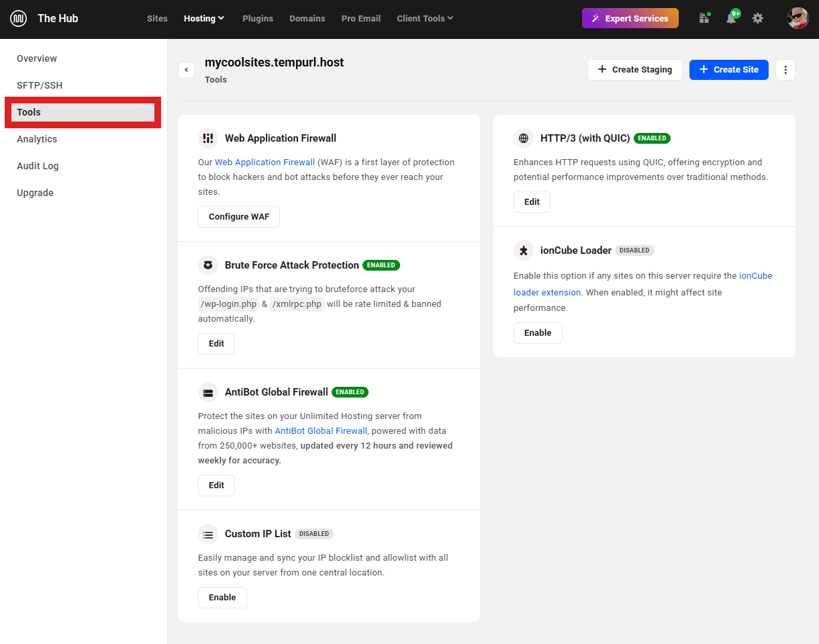
Task: Click the ENABLED badge next to HTTP/3
Action: (652, 138)
